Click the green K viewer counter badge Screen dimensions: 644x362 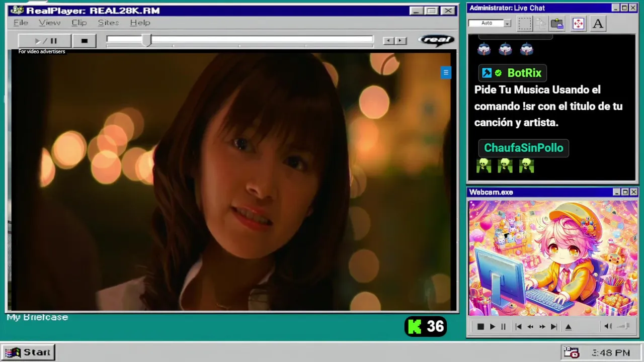pos(426,327)
